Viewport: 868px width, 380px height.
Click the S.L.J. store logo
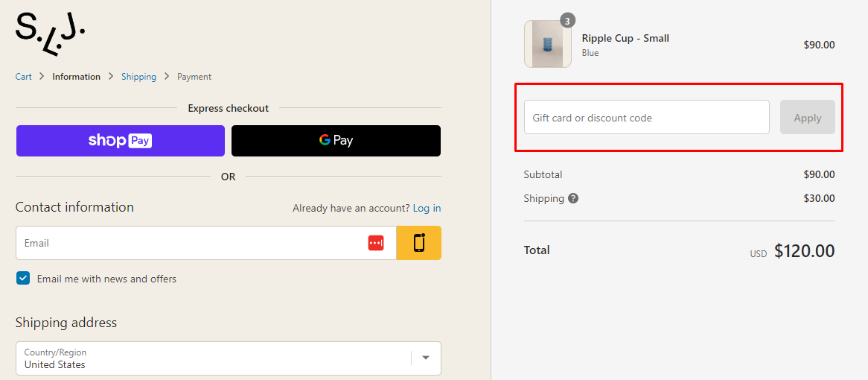(50, 34)
